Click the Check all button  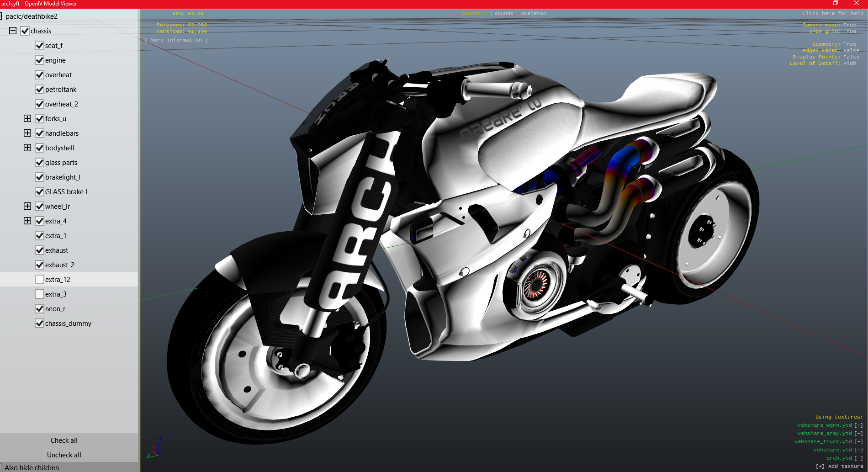(x=64, y=440)
